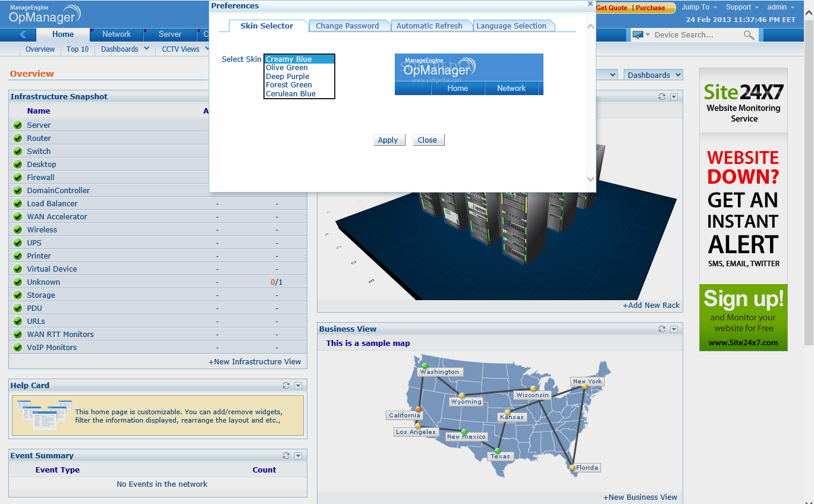This screenshot has width=814, height=504.
Task: Select the Wisconsin node on the map
Action: (533, 389)
